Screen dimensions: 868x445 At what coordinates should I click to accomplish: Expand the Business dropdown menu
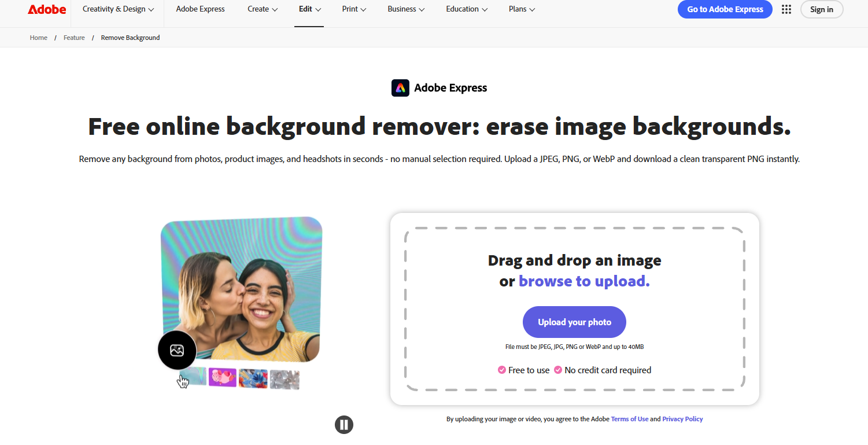(406, 9)
